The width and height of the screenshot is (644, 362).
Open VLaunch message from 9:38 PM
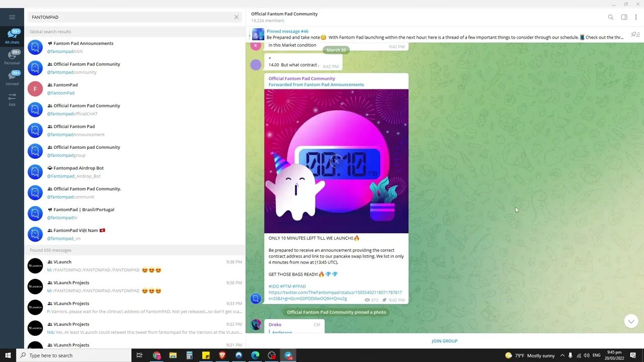point(135,265)
